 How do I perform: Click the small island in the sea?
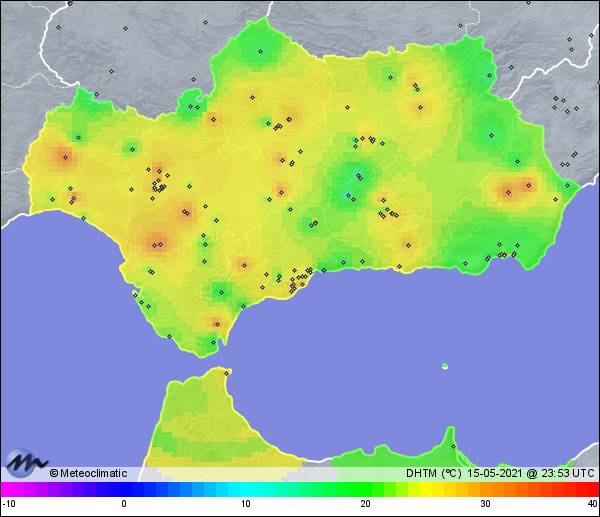(445, 366)
